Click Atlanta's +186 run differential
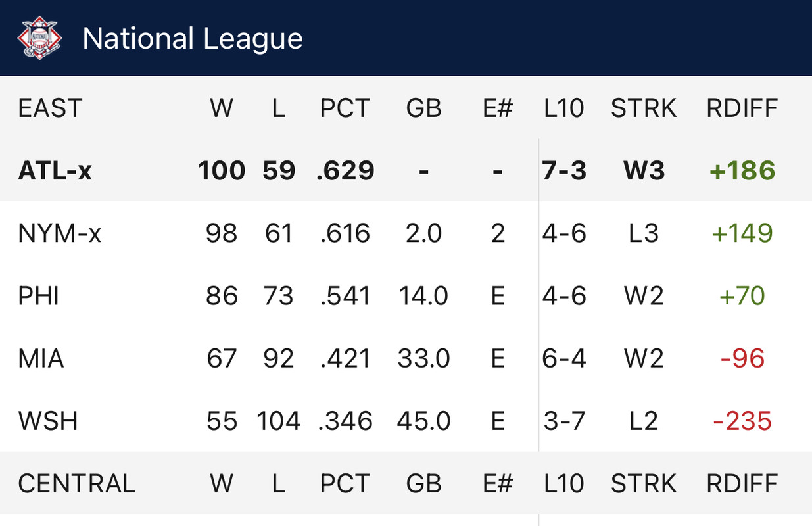Screen dimensions: 812x526 point(742,170)
